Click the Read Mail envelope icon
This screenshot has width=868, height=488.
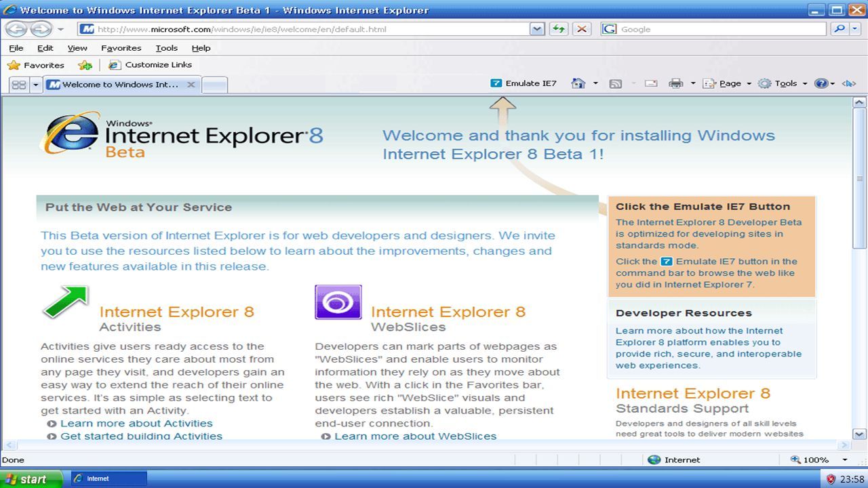click(x=651, y=83)
